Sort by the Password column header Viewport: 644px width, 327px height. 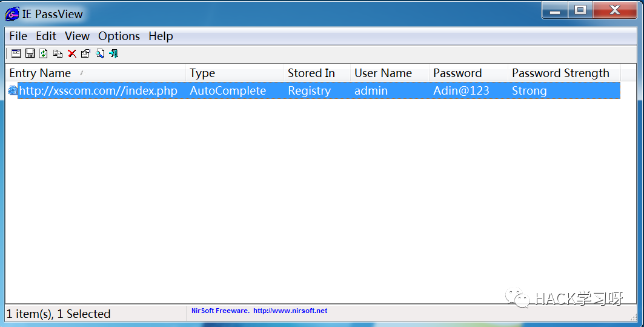click(x=469, y=73)
